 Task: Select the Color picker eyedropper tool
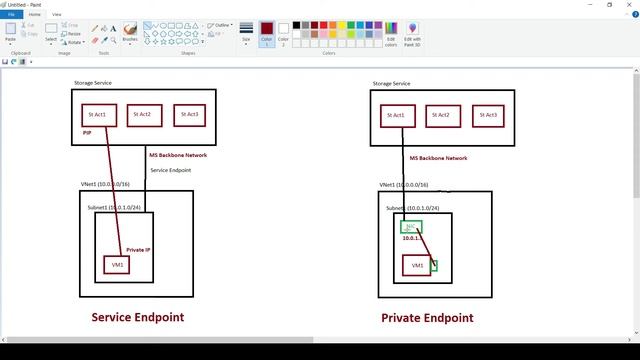point(104,40)
